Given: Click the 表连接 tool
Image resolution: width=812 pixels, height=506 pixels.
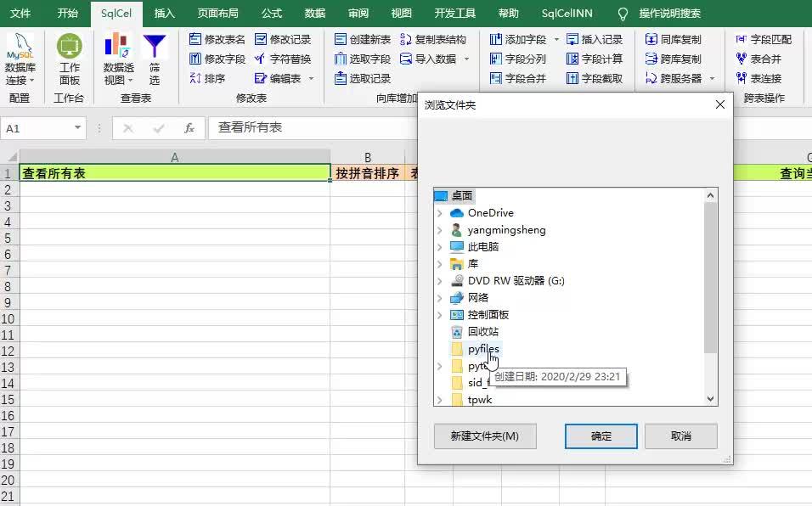Looking at the screenshot, I should click(x=758, y=79).
